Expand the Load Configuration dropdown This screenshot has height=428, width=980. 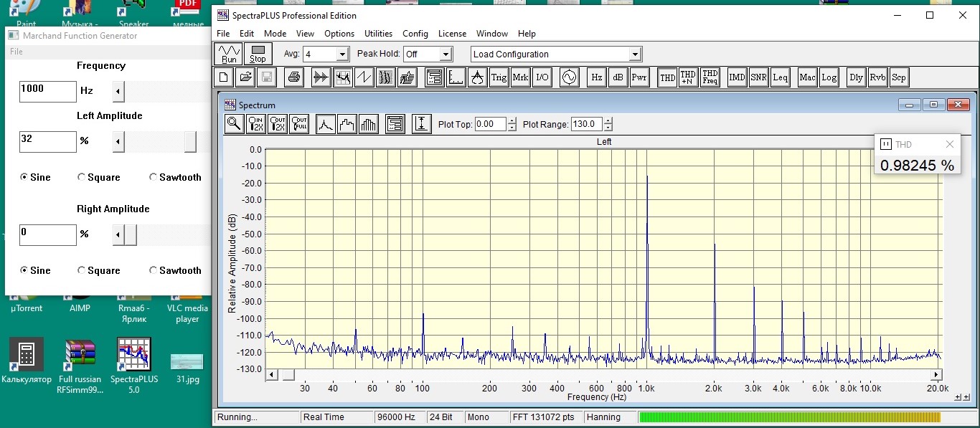pyautogui.click(x=634, y=54)
